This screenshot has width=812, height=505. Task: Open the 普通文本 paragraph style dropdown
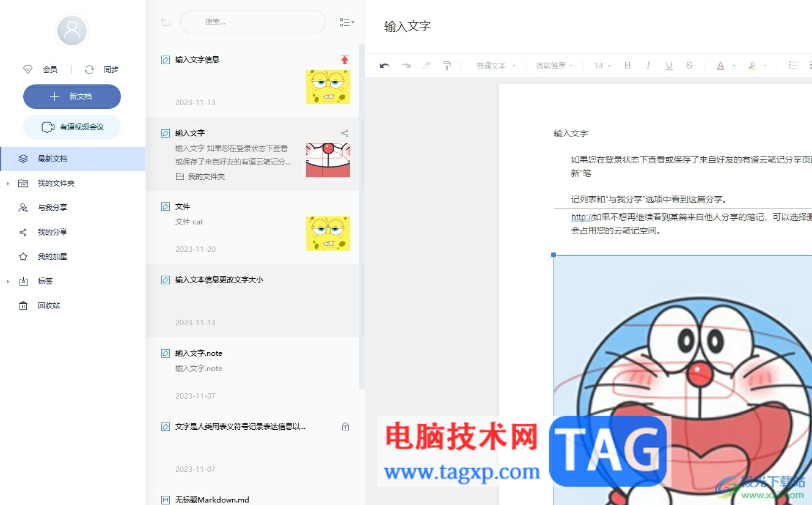[x=496, y=65]
